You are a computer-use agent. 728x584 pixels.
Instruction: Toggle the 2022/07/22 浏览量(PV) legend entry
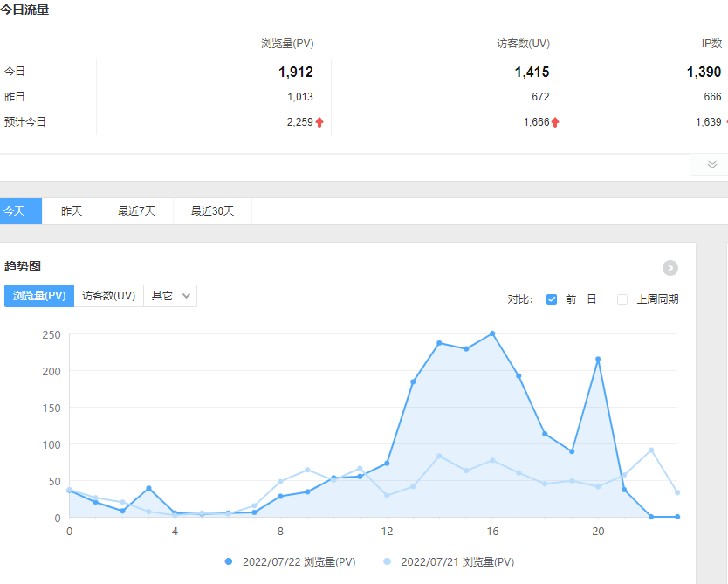click(290, 561)
